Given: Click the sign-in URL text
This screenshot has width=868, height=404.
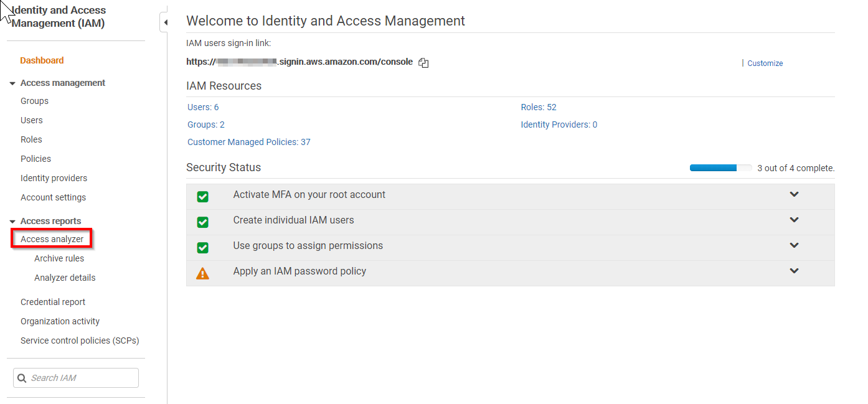Looking at the screenshot, I should (x=300, y=62).
